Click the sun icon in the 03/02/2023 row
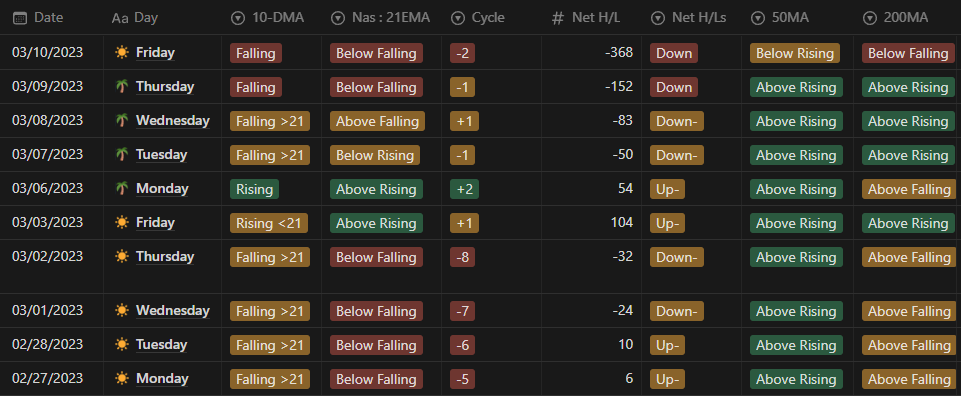The width and height of the screenshot is (961, 396). [122, 257]
